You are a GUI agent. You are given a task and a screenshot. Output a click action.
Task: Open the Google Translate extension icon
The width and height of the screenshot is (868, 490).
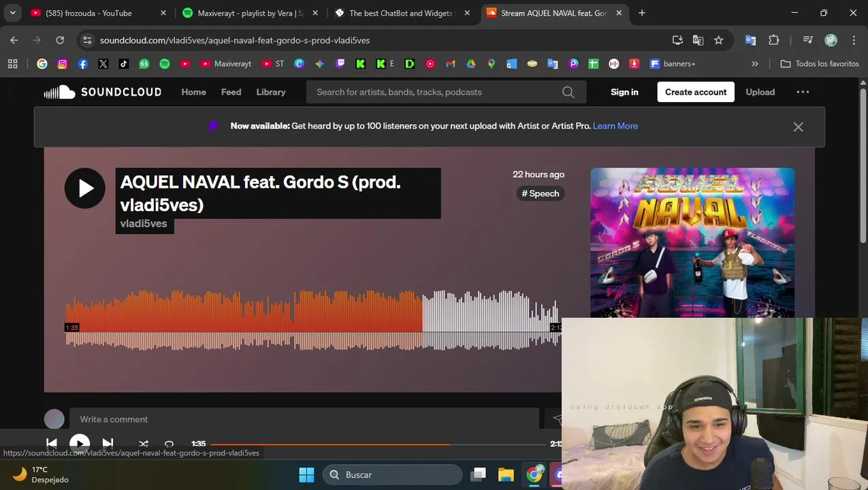pos(750,40)
